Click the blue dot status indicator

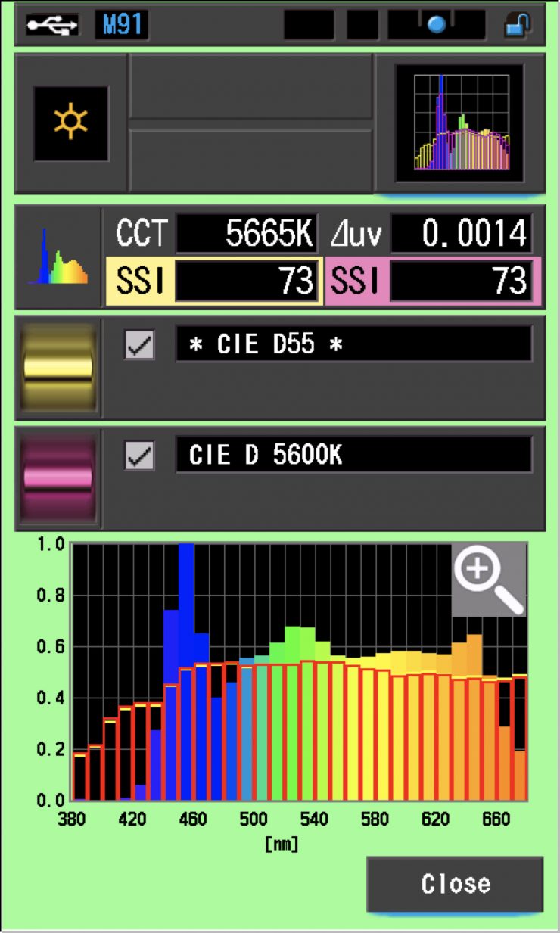[x=436, y=26]
